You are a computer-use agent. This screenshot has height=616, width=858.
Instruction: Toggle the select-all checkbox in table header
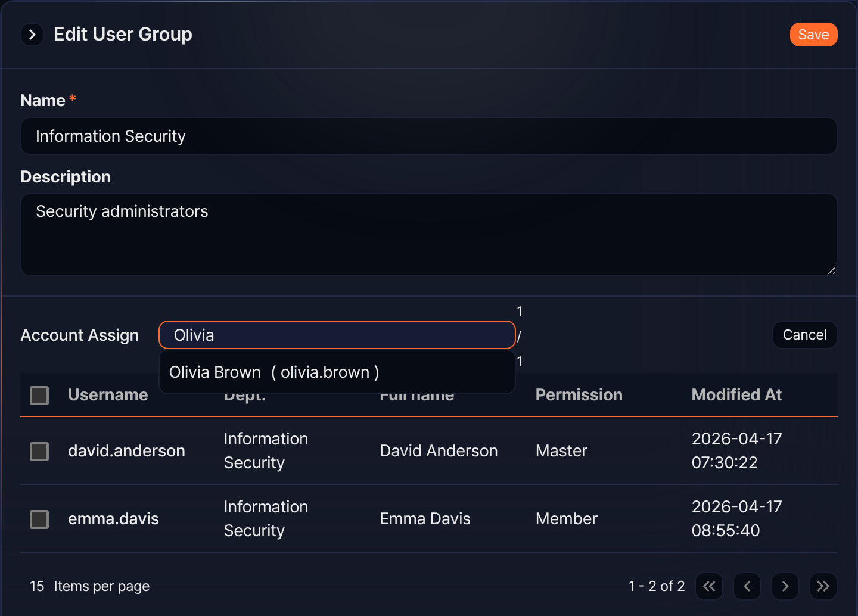(x=39, y=396)
